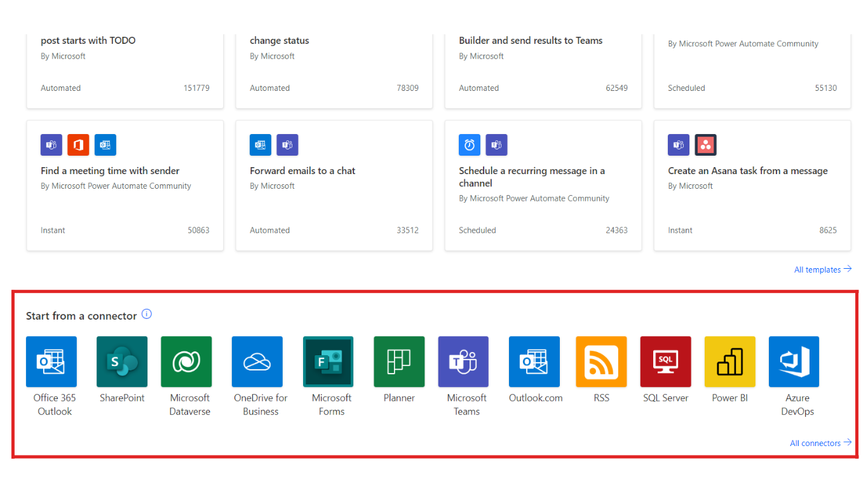Screen dimensions: 868x488
Task: Click the SharePoint connector label
Action: (x=122, y=398)
